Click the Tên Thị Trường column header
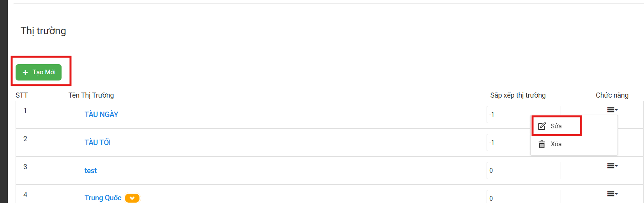The height and width of the screenshot is (203, 644). [x=91, y=95]
